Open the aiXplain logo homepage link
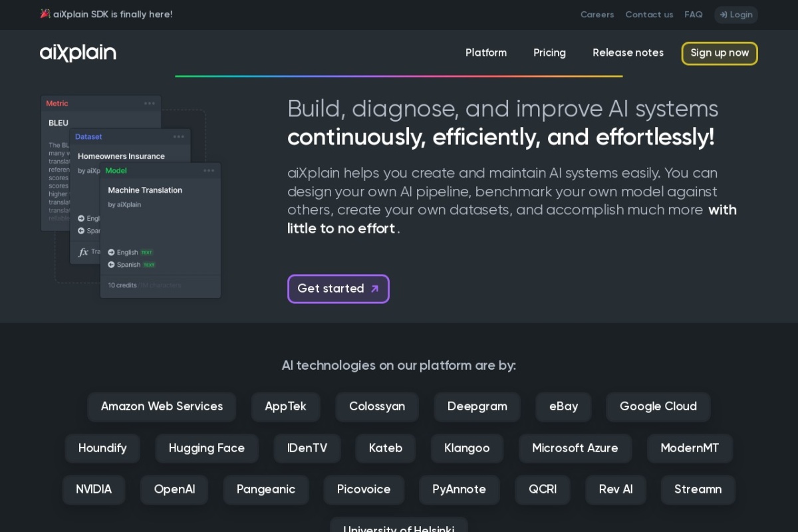 tap(78, 53)
